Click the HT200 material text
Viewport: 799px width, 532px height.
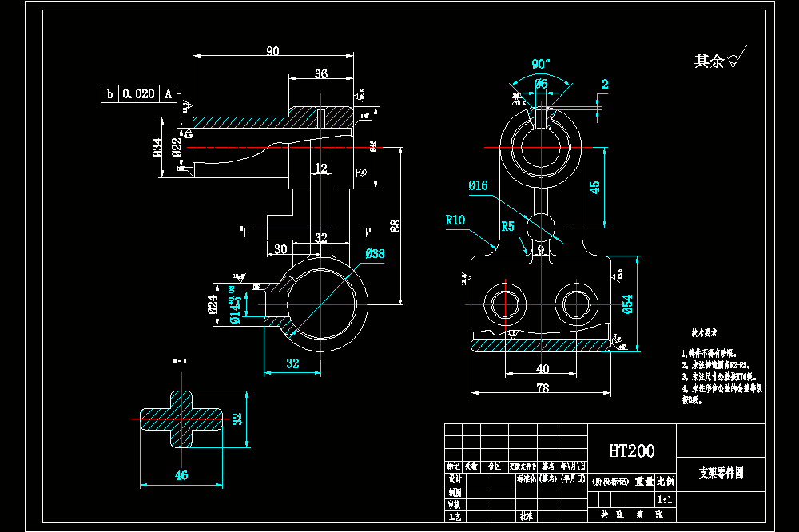point(632,451)
